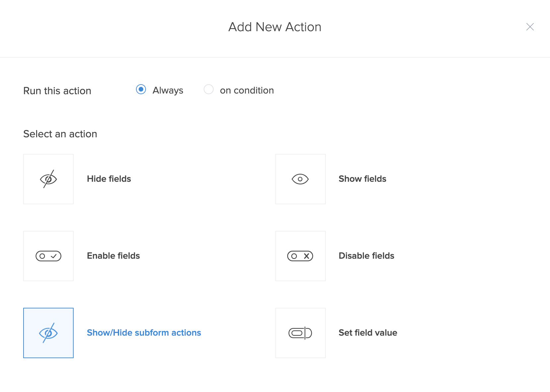Click the "Always" option label text

pyautogui.click(x=168, y=90)
